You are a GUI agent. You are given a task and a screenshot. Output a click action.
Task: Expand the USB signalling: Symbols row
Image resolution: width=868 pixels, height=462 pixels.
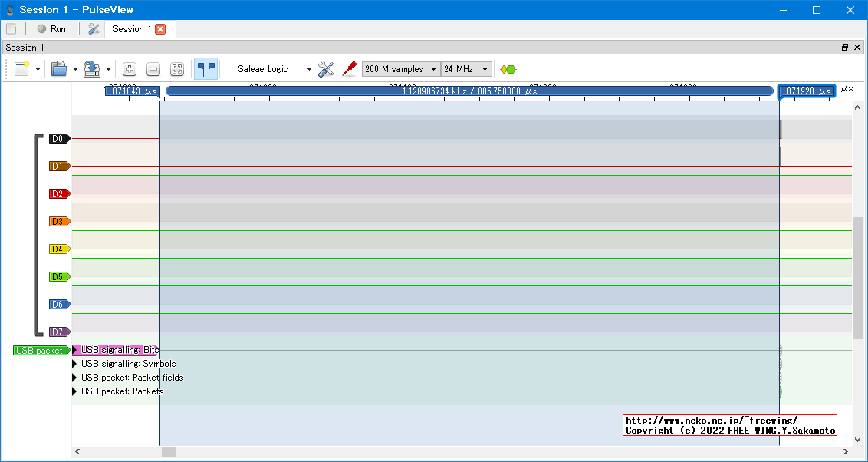point(75,364)
